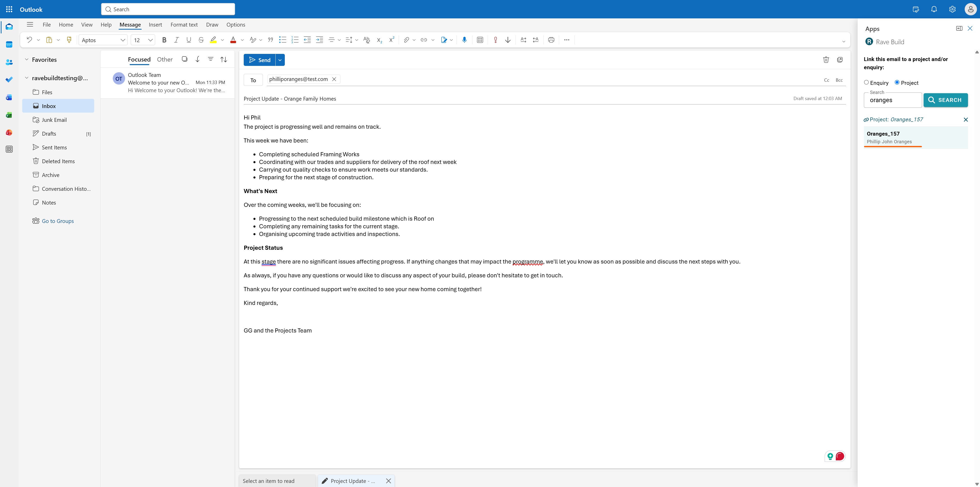The width and height of the screenshot is (980, 487).
Task: Toggle Superscript formatting
Action: [x=391, y=40]
